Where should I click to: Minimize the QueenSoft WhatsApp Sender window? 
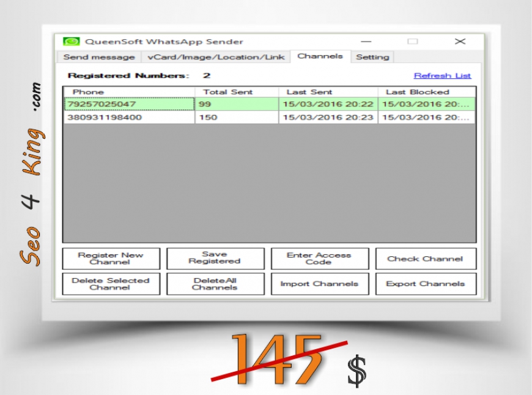pyautogui.click(x=366, y=42)
